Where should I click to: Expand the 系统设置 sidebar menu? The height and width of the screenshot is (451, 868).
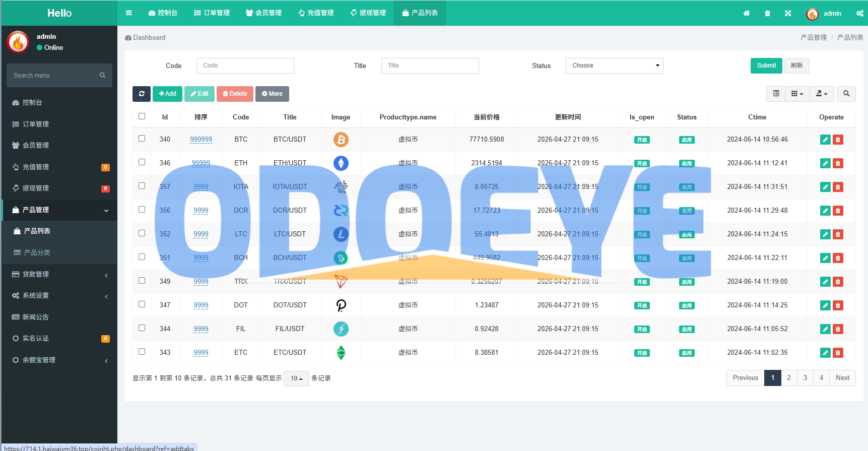[x=59, y=296]
